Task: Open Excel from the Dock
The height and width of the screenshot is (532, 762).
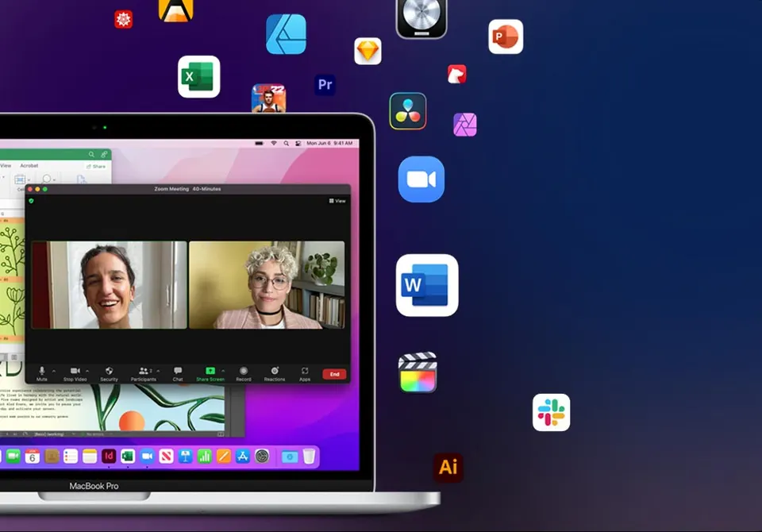Action: coord(128,456)
